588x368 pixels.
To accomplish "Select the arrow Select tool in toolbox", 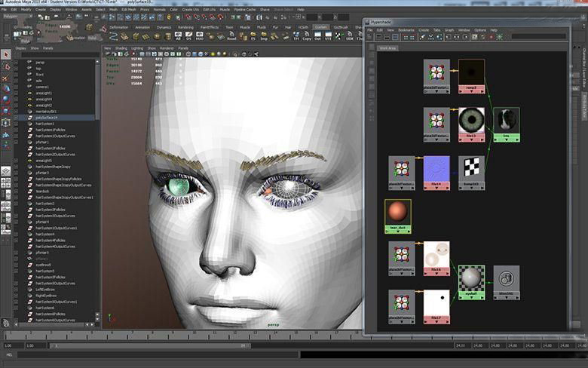I will (5, 55).
